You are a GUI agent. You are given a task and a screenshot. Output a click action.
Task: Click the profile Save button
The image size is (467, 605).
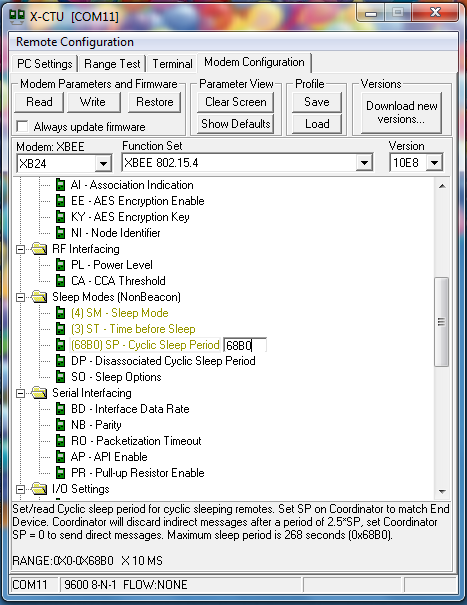click(316, 102)
